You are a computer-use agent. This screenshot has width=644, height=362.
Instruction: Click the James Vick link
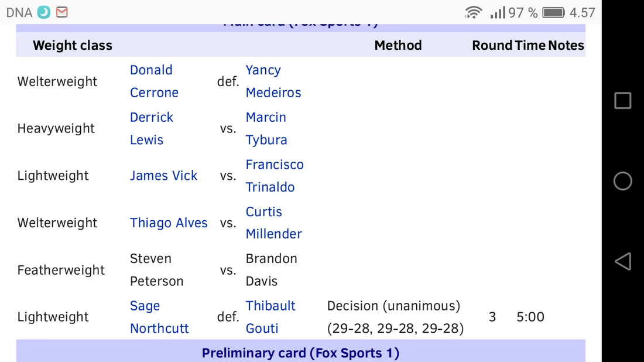[163, 176]
